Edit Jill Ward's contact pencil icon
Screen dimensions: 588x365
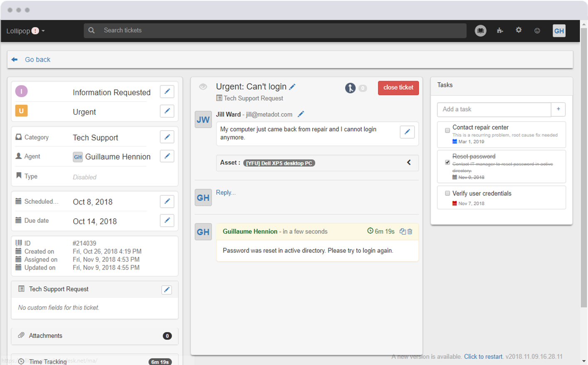(301, 114)
